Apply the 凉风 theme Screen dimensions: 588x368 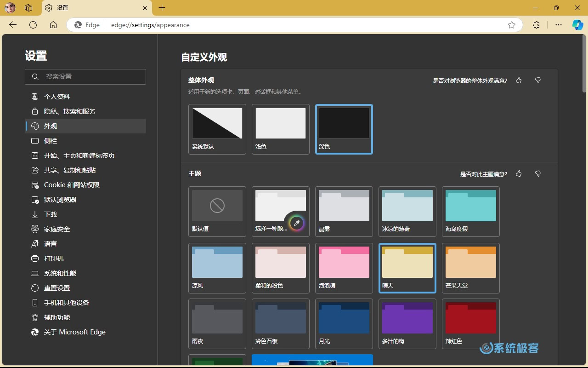pos(217,268)
